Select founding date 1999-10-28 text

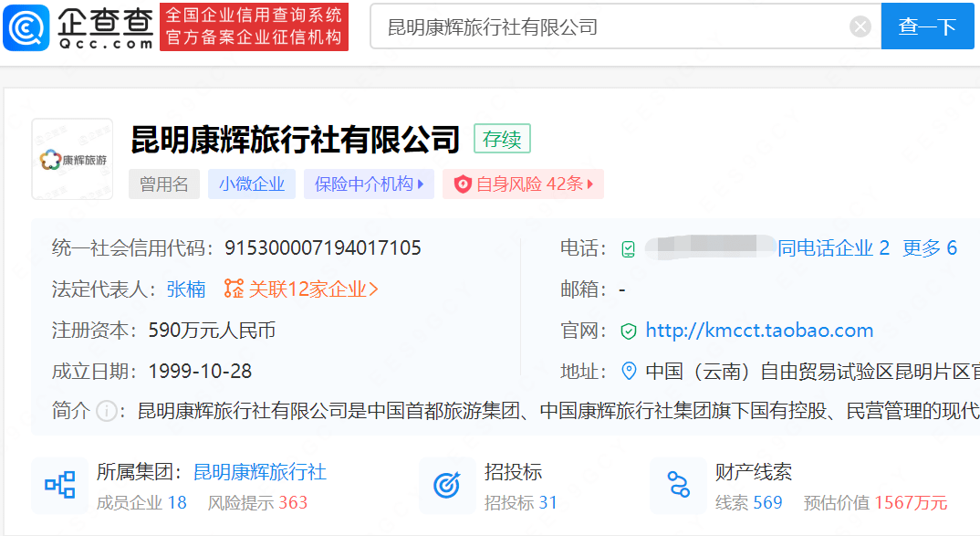pos(200,372)
